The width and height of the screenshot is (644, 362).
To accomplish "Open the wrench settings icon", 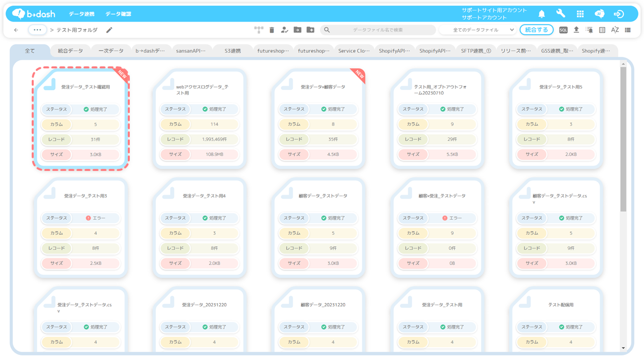I will pyautogui.click(x=560, y=14).
